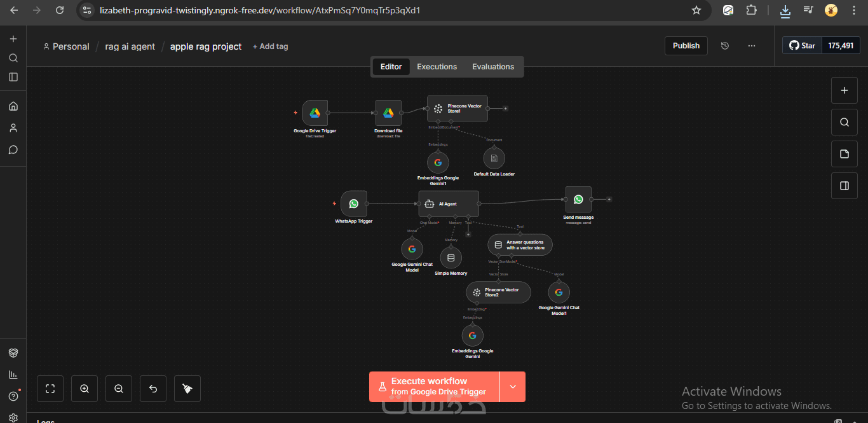The height and width of the screenshot is (423, 868).
Task: Open the Personal user icon in sidebar
Action: (13, 128)
